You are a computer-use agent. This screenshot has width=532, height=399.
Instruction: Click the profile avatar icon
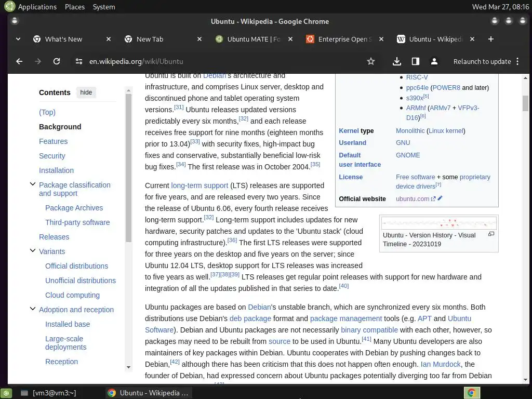coord(434,61)
